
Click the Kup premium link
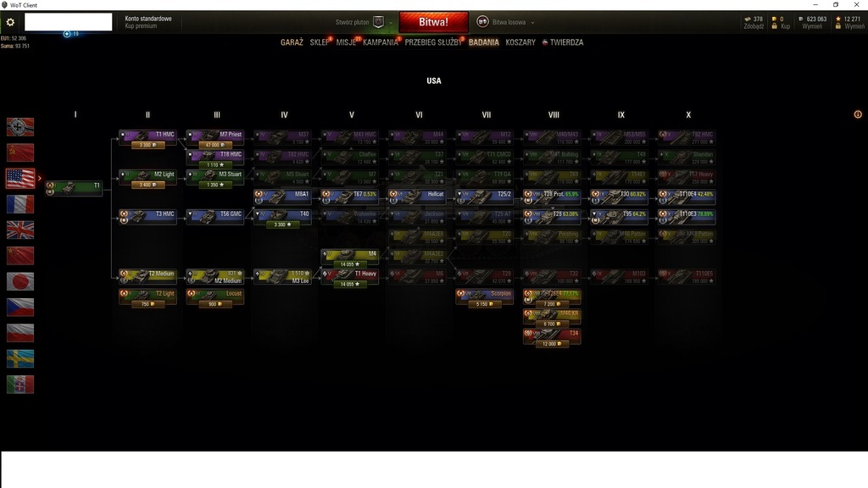141,26
